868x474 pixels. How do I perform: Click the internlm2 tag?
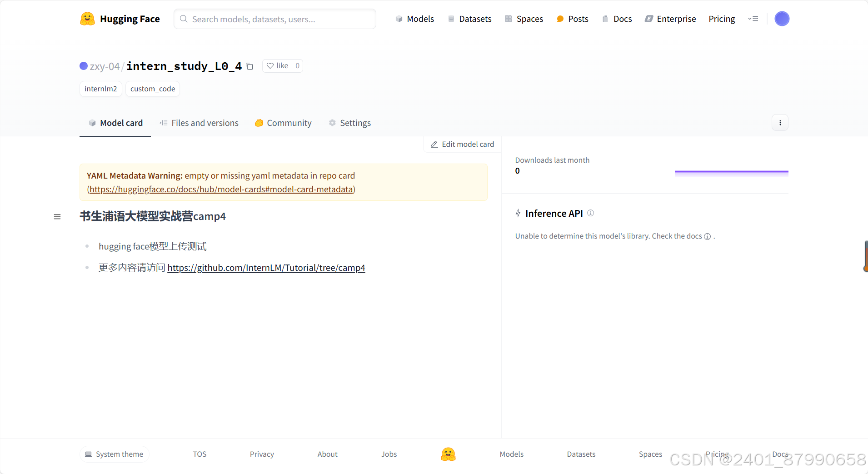(x=101, y=89)
